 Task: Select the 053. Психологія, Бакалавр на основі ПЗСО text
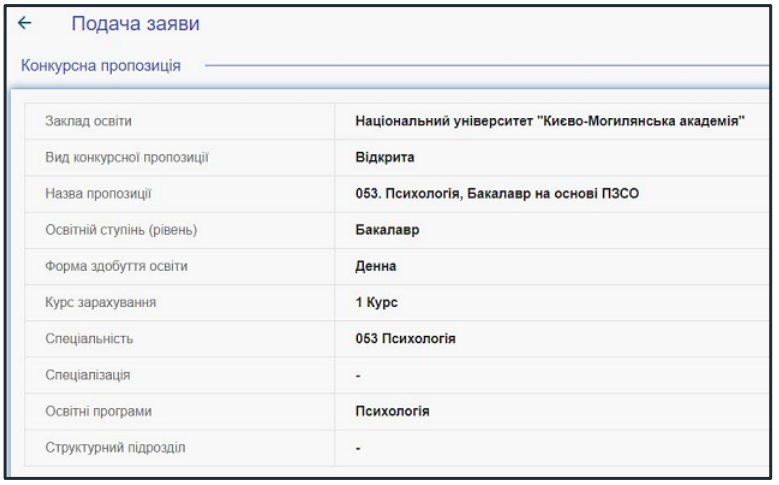497,194
